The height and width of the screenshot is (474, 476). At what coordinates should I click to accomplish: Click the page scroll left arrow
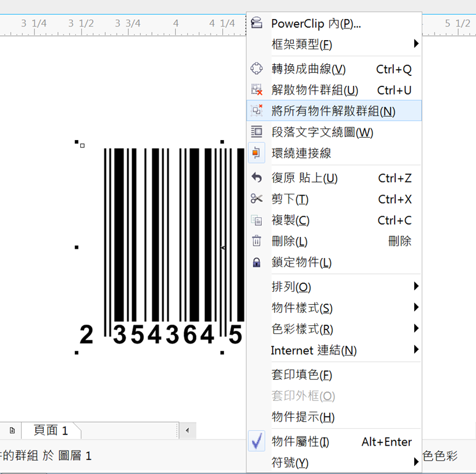[x=187, y=430]
